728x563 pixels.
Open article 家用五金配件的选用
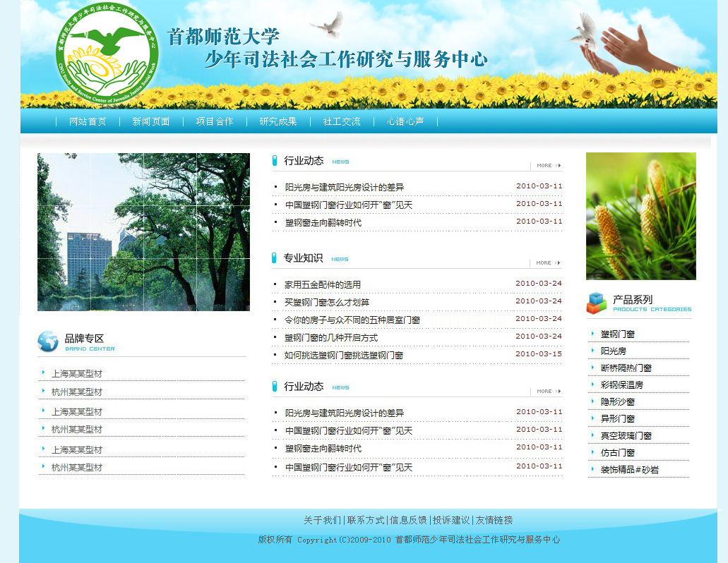click(x=323, y=285)
